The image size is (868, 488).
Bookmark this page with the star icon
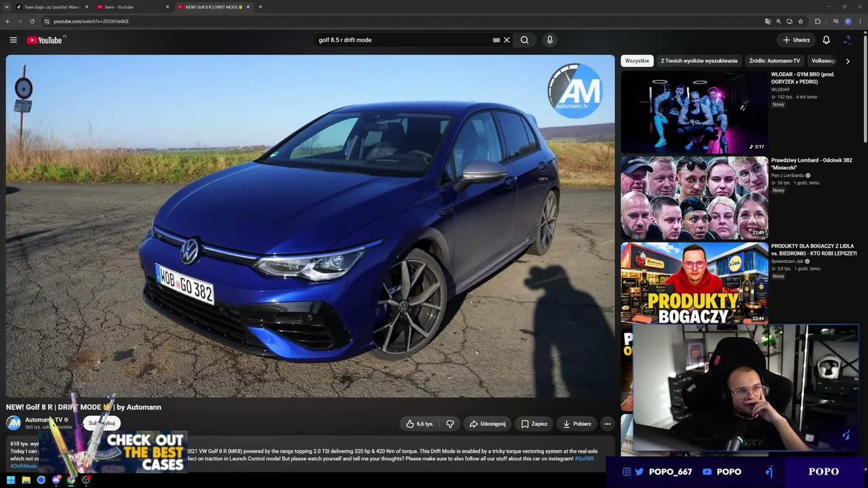(x=801, y=21)
